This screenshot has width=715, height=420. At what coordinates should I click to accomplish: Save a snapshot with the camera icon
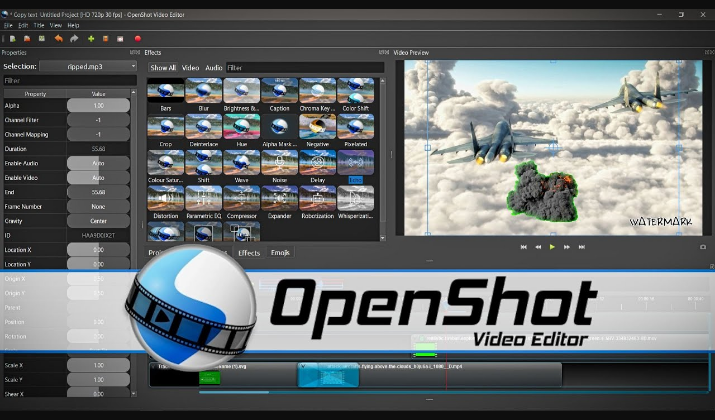[703, 247]
